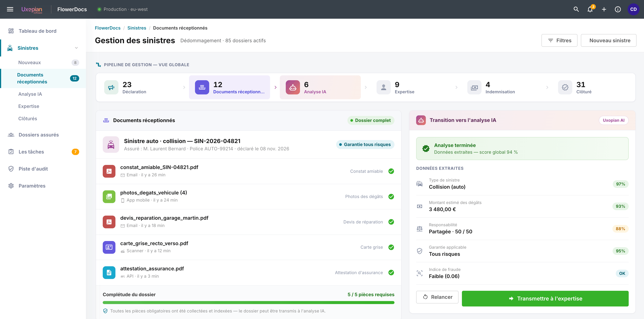Follow the Sinistres breadcrumb link
This screenshot has height=319, width=644.
coord(137,28)
